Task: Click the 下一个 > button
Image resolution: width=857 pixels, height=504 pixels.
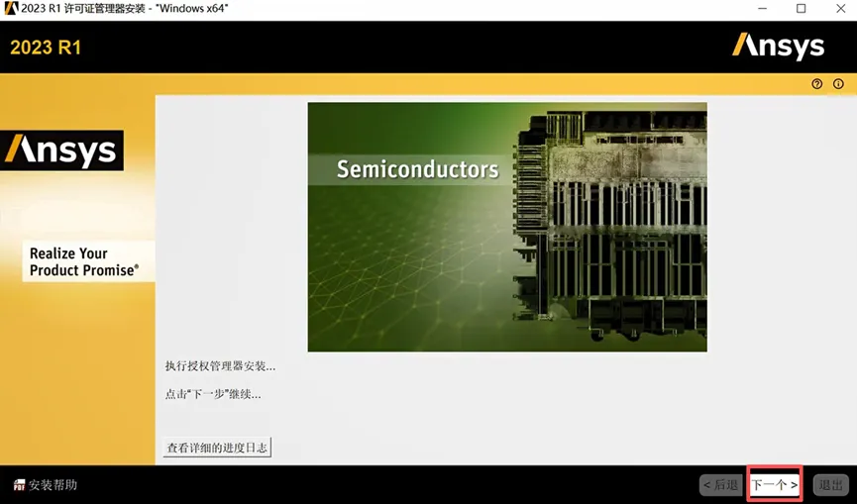Action: (775, 484)
